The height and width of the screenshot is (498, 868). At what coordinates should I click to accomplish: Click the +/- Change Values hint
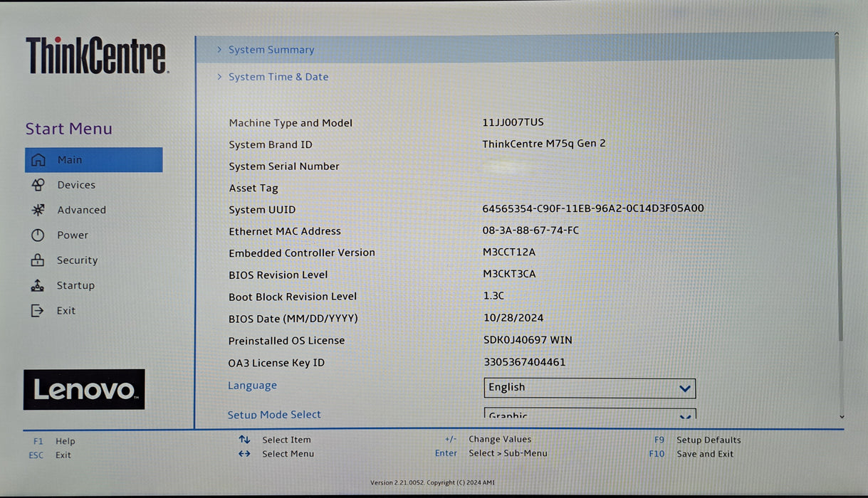(488, 439)
